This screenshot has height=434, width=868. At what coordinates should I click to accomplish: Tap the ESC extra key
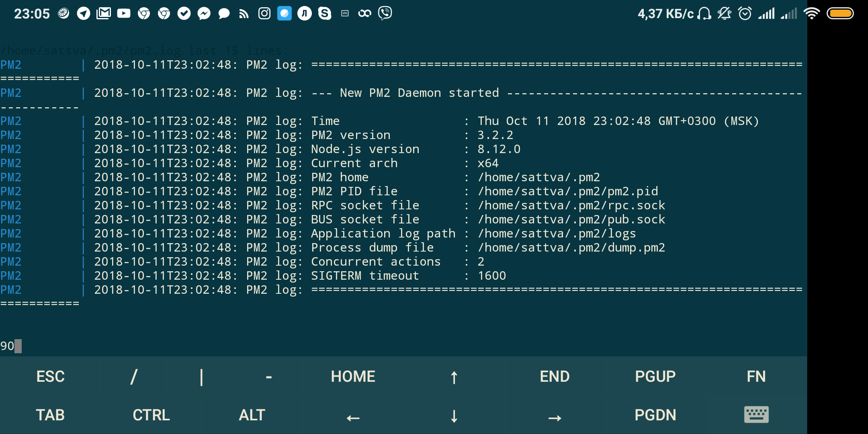pyautogui.click(x=50, y=377)
